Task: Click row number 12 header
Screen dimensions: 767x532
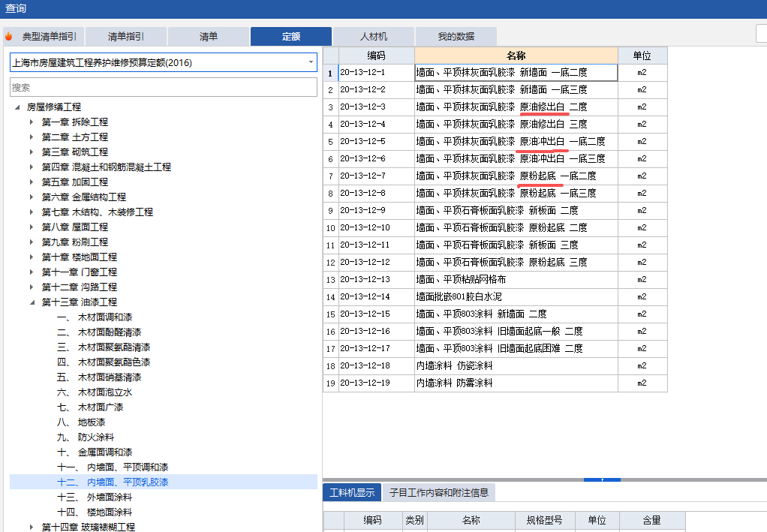Action: point(331,263)
